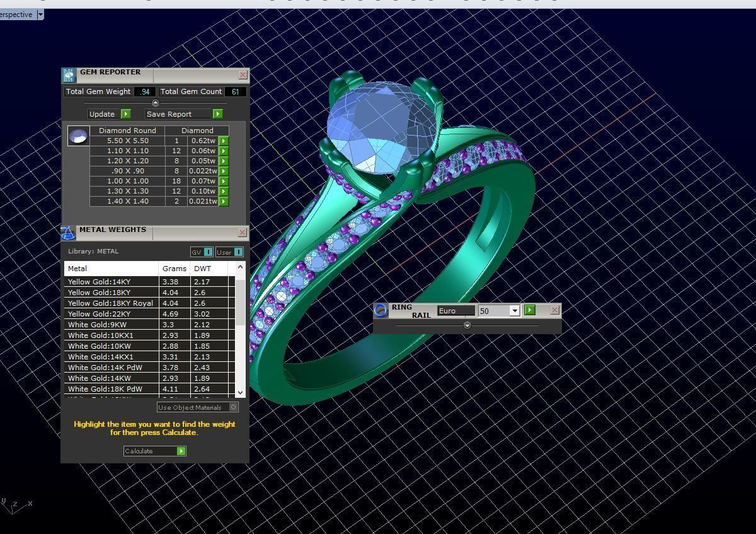The width and height of the screenshot is (756, 534).
Task: Click the Ring Rail green apply arrow
Action: pos(530,310)
